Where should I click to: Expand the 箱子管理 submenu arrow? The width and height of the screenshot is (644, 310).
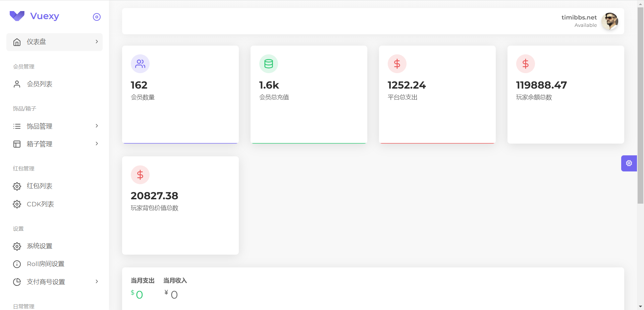(97, 144)
